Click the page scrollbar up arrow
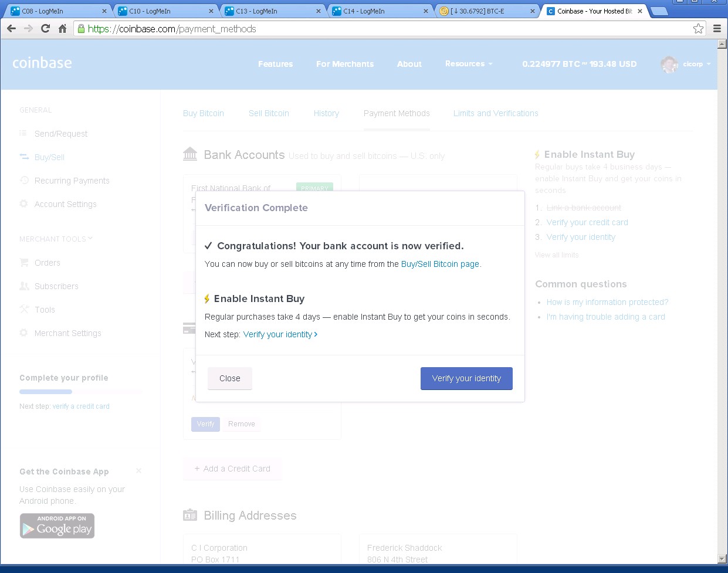The width and height of the screenshot is (728, 573). 722,44
